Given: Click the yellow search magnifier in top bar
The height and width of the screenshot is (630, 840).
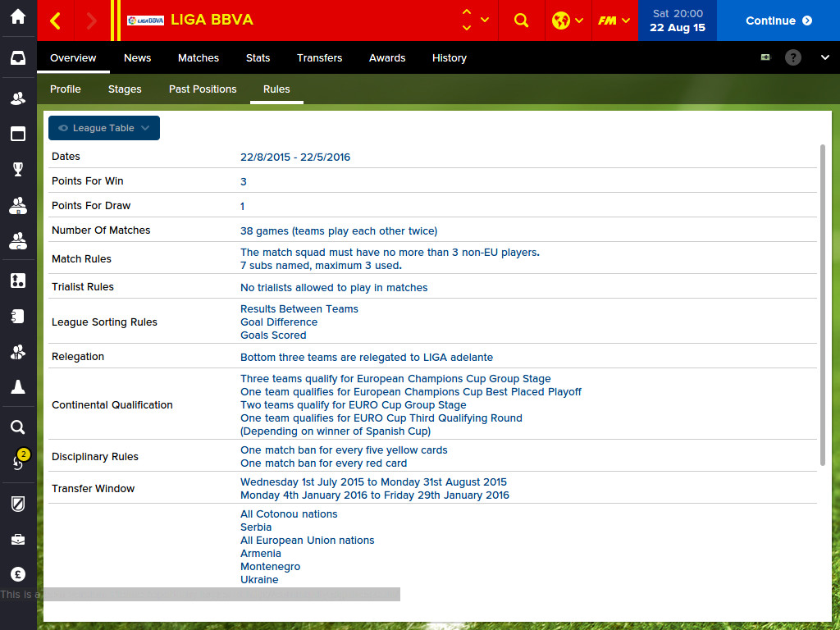Looking at the screenshot, I should [x=521, y=21].
